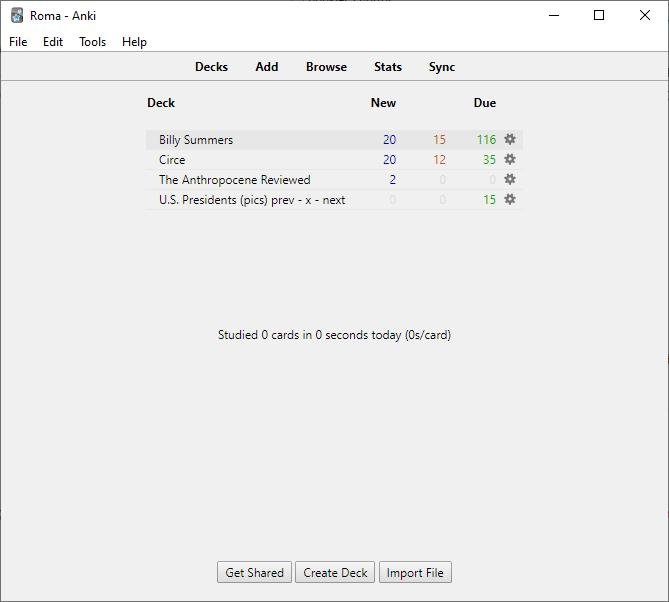The height and width of the screenshot is (602, 669).
Task: Open The Anthropocene Reviewed deck gear menu
Action: pos(509,180)
